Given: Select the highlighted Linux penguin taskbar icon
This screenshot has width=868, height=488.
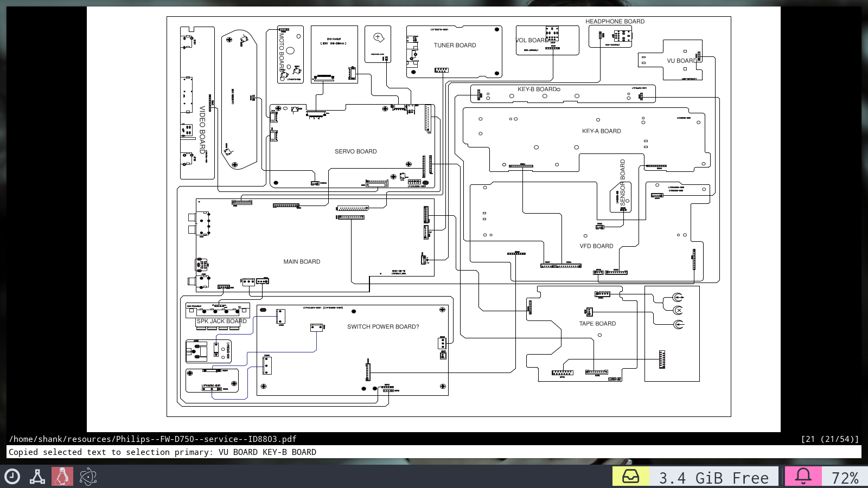Looking at the screenshot, I should pos(62,477).
